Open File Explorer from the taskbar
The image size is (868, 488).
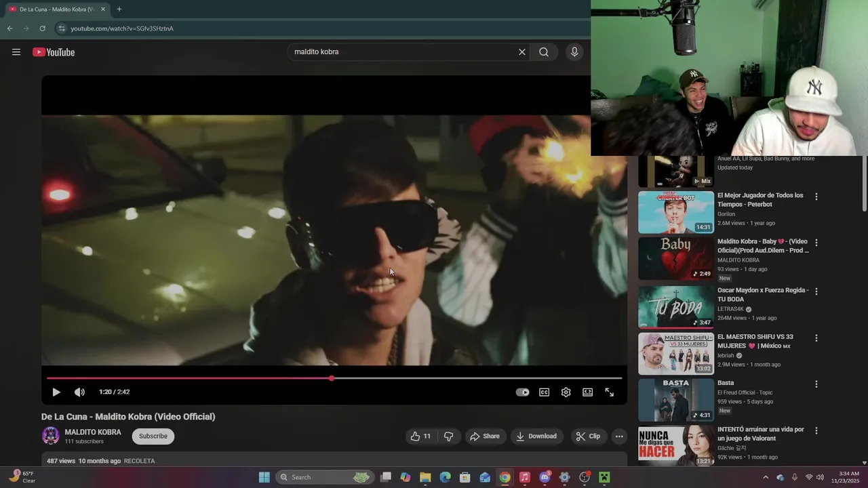[x=425, y=477]
